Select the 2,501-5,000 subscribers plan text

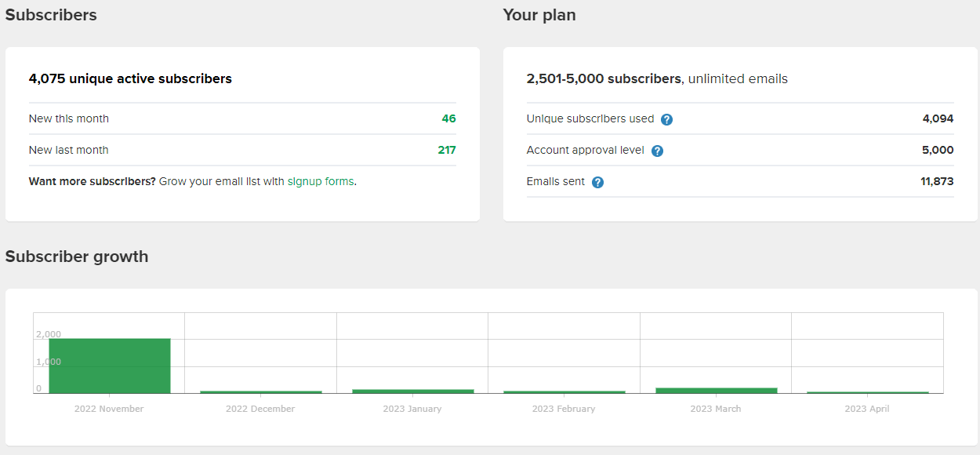coord(604,78)
